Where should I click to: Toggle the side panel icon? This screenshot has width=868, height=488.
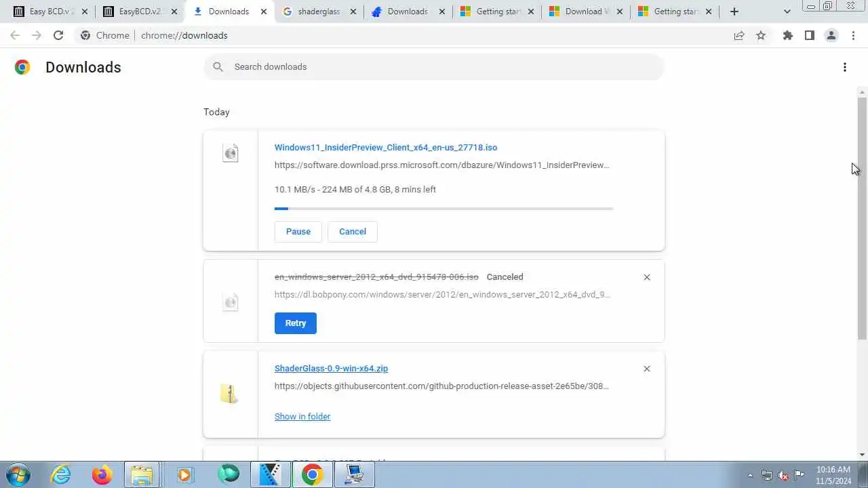coord(810,35)
